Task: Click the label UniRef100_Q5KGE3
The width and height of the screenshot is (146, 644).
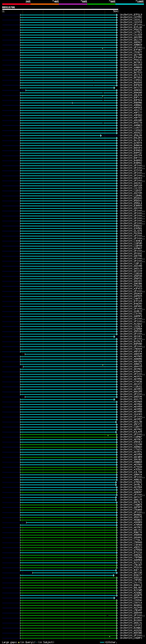Action: click(x=131, y=442)
